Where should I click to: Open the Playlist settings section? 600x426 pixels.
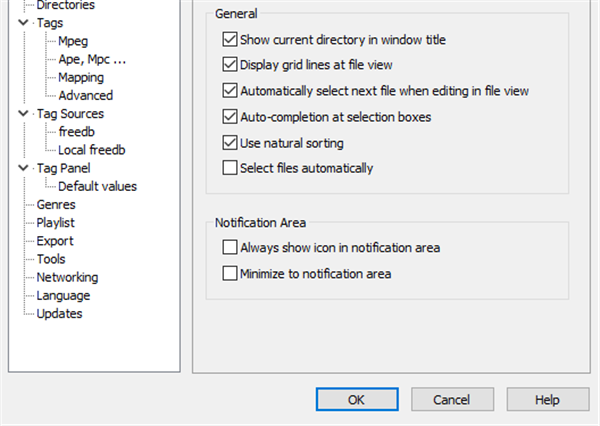pos(56,223)
